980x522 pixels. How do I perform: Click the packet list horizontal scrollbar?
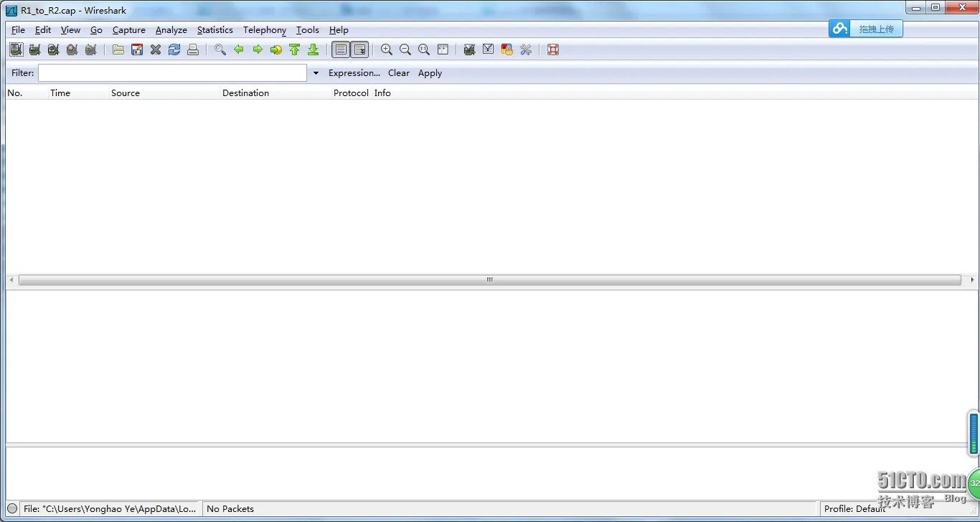[x=490, y=280]
